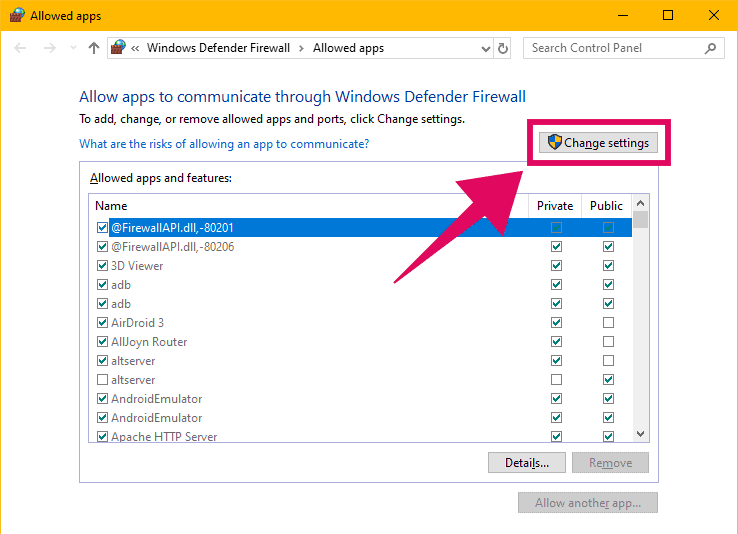The height and width of the screenshot is (534, 738).
Task: Click the Allowed apps breadcrumb
Action: [348, 48]
